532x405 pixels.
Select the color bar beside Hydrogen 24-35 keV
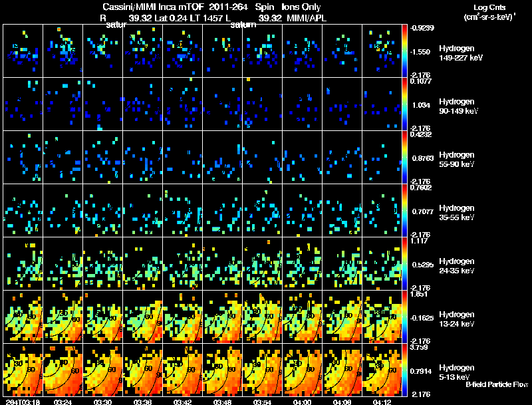coord(404,264)
